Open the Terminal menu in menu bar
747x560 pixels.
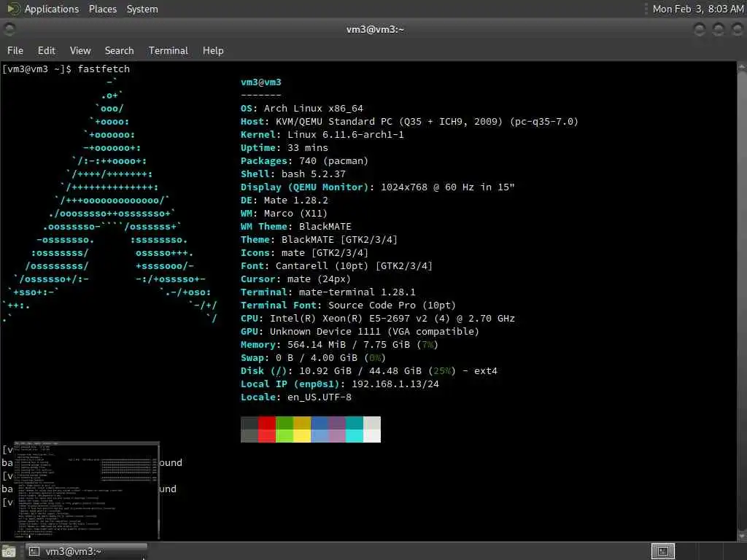pos(169,50)
